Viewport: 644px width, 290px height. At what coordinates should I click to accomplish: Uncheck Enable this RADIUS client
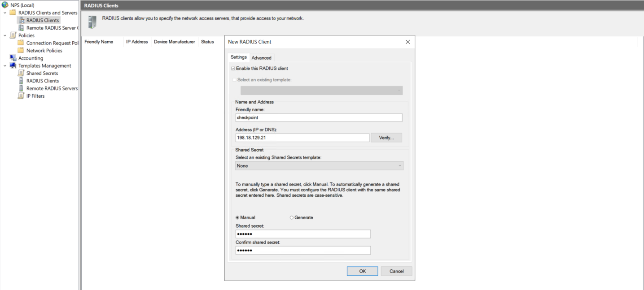(x=233, y=69)
